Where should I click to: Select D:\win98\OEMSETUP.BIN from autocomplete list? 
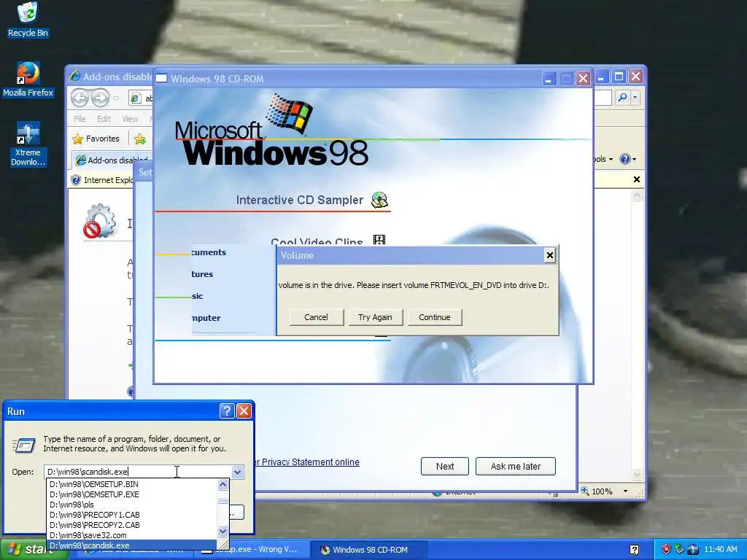(132, 484)
